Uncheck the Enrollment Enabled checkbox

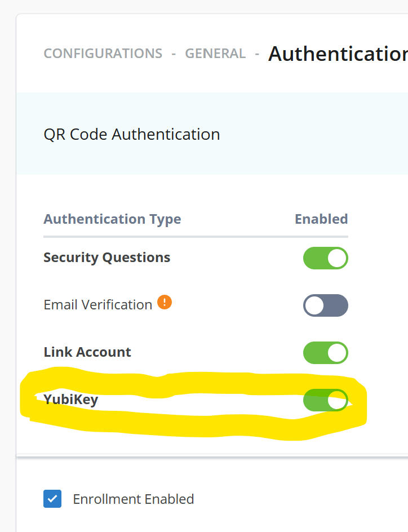coord(52,499)
